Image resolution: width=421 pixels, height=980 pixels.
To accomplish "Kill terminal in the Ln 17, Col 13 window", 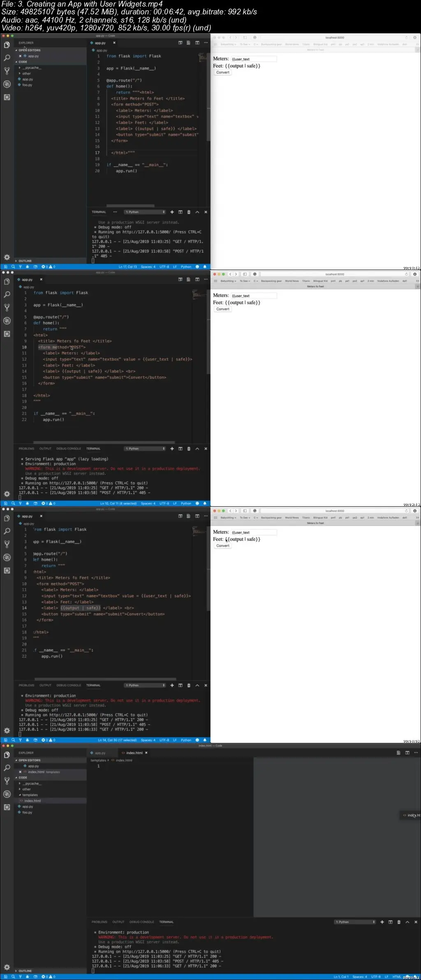I will [189, 212].
